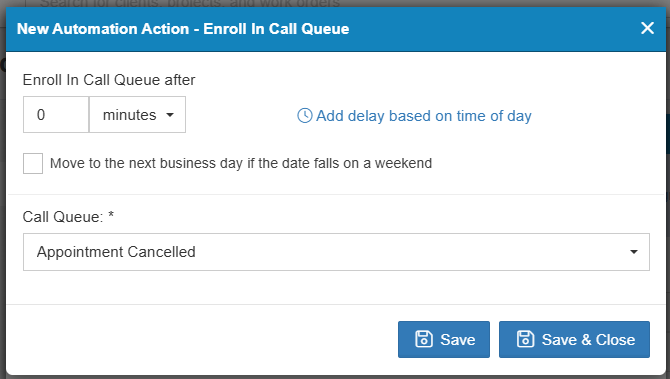Viewport: 670px width, 379px height.
Task: Select the Appointment Cancelled text in combo box
Action: point(116,252)
